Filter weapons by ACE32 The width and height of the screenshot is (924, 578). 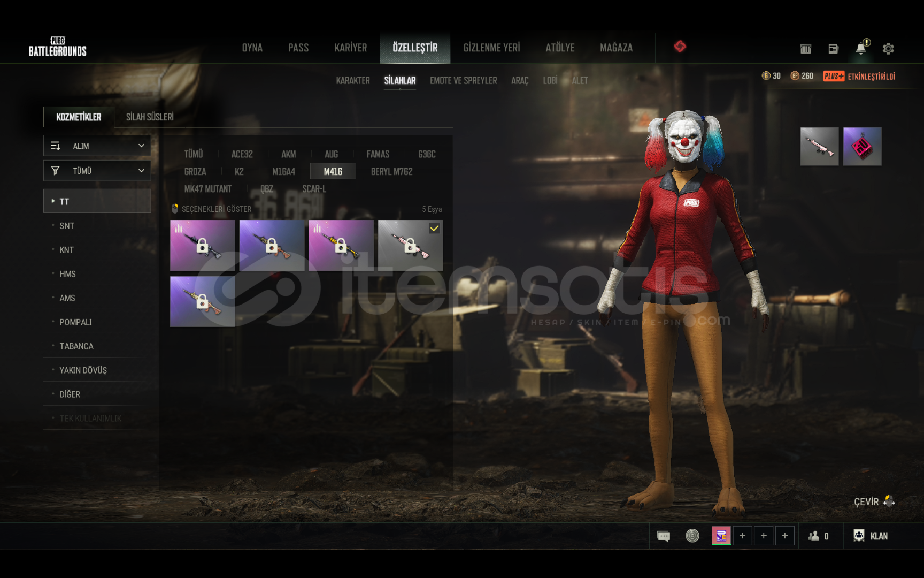click(242, 154)
